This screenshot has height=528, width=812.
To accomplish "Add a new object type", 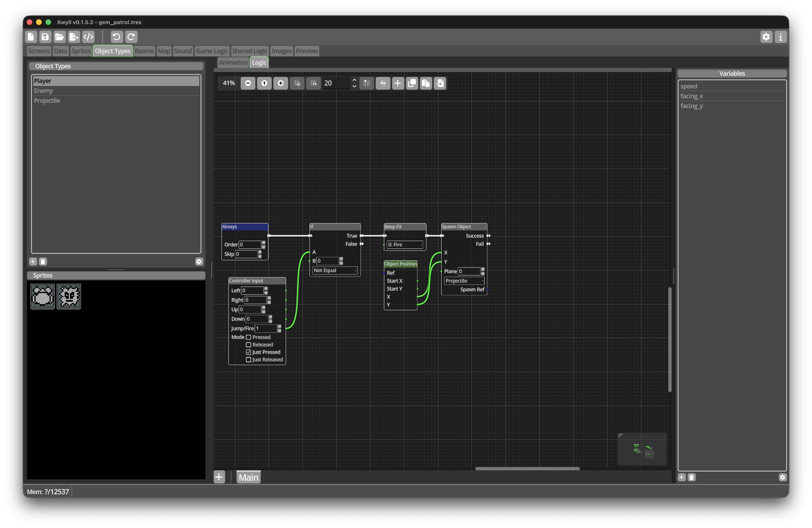I will click(33, 262).
